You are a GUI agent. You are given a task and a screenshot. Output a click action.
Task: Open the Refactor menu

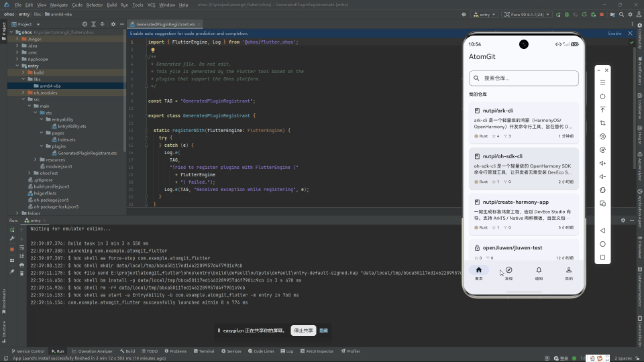[95, 5]
